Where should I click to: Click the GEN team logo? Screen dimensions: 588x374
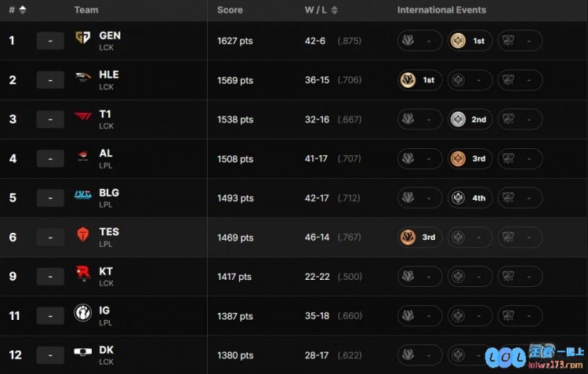coord(82,38)
